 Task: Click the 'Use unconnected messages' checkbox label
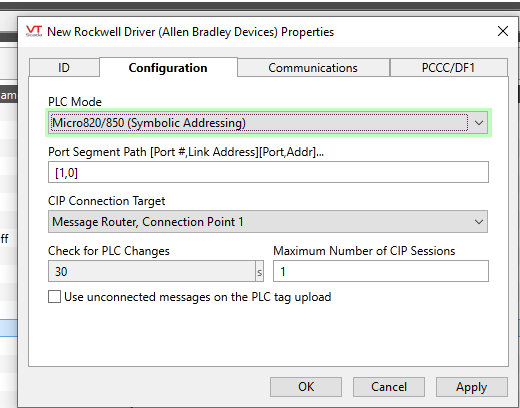pos(198,297)
